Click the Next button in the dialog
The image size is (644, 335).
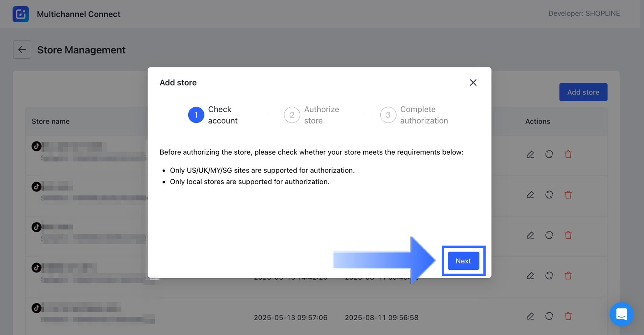463,261
